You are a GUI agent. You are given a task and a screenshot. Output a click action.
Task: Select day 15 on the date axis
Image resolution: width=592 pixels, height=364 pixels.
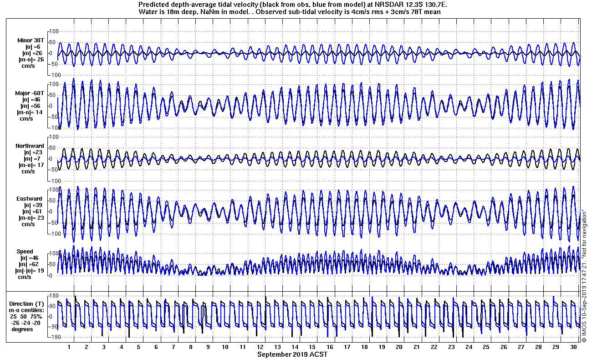pyautogui.click(x=312, y=347)
